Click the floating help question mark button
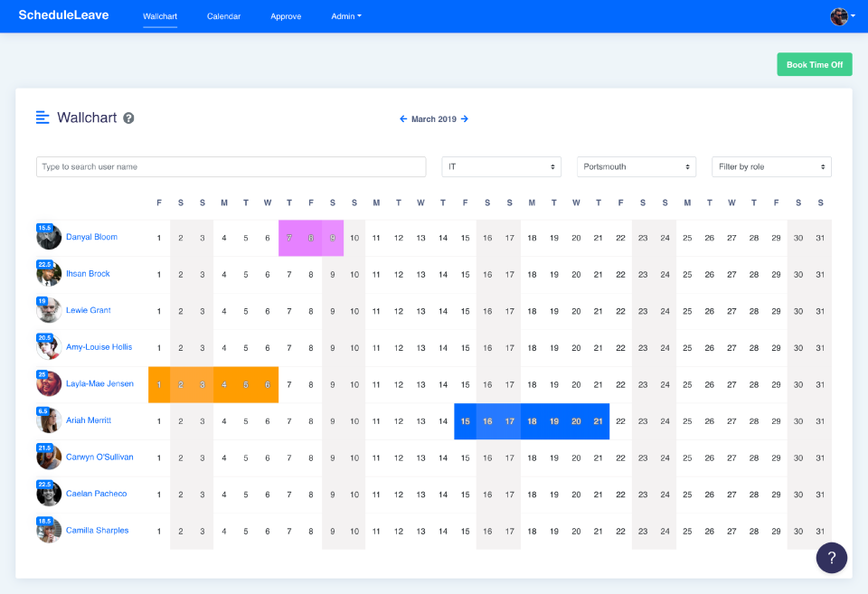This screenshot has width=868, height=594. [831, 558]
